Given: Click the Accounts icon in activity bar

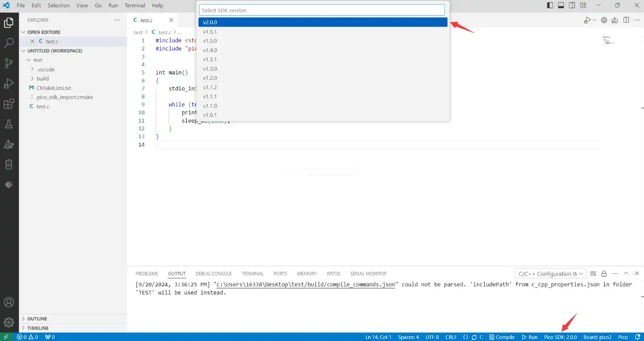Looking at the screenshot, I should coord(9,302).
